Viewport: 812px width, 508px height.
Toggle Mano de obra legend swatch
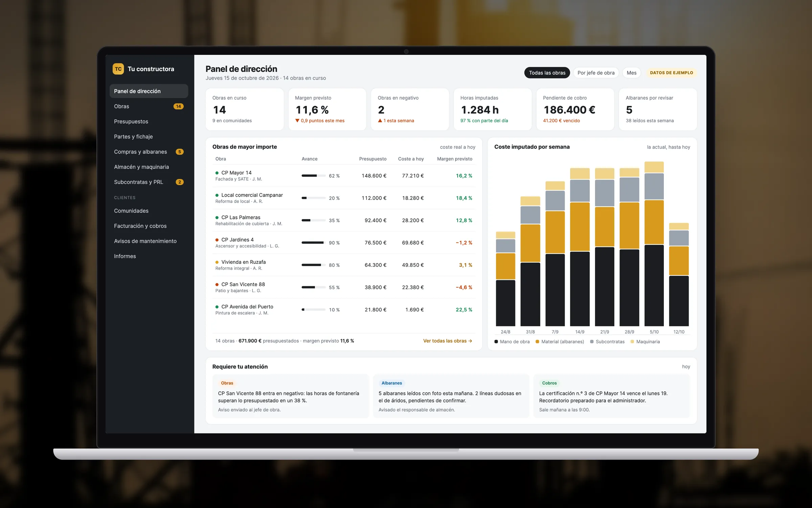click(496, 342)
